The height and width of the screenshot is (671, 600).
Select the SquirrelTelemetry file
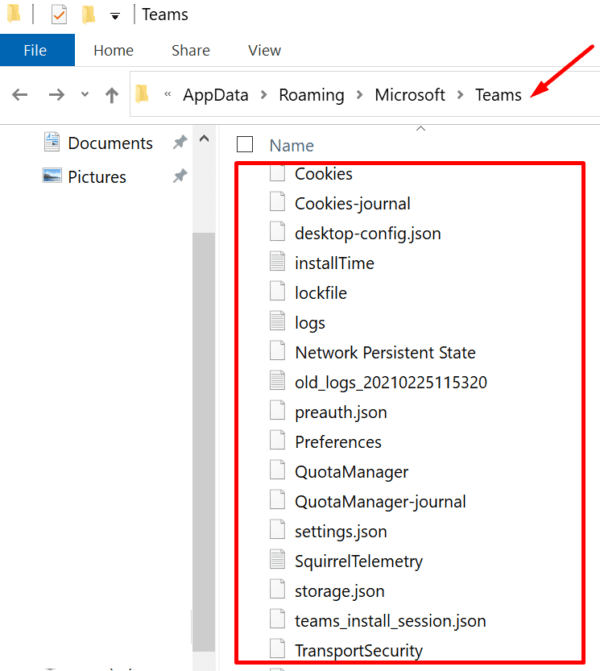click(359, 561)
